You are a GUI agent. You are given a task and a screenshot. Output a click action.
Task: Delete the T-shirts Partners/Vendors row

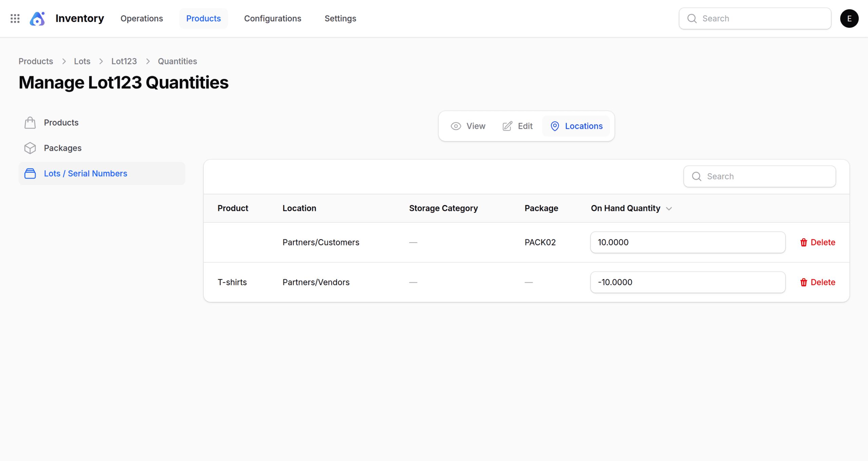coord(817,282)
